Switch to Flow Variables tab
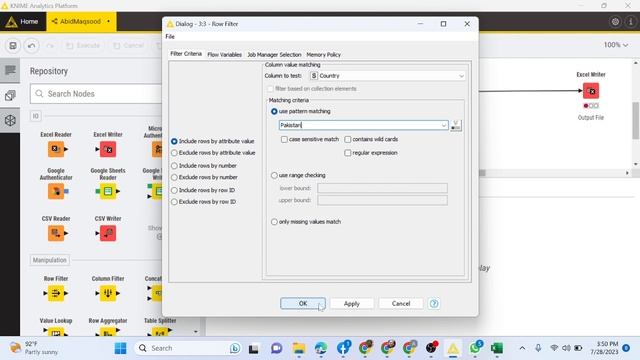This screenshot has height=360, width=640. (224, 54)
